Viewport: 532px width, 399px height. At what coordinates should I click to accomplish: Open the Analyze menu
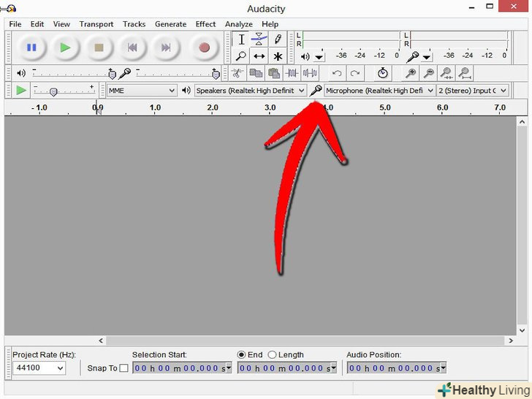point(238,24)
